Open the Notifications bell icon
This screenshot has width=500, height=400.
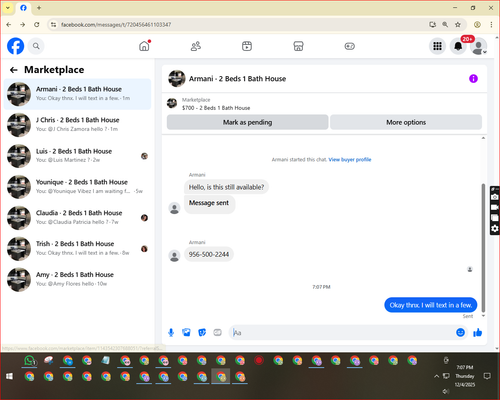pyautogui.click(x=458, y=46)
